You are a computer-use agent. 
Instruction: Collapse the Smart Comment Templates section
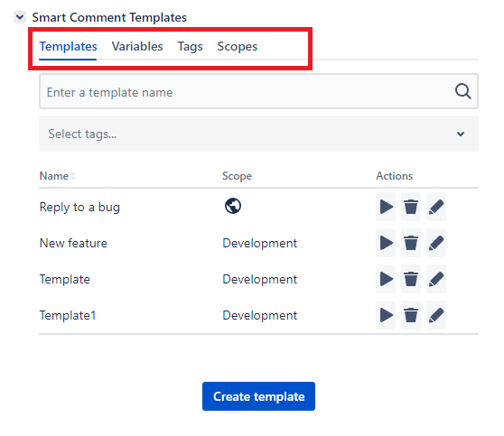(x=20, y=17)
